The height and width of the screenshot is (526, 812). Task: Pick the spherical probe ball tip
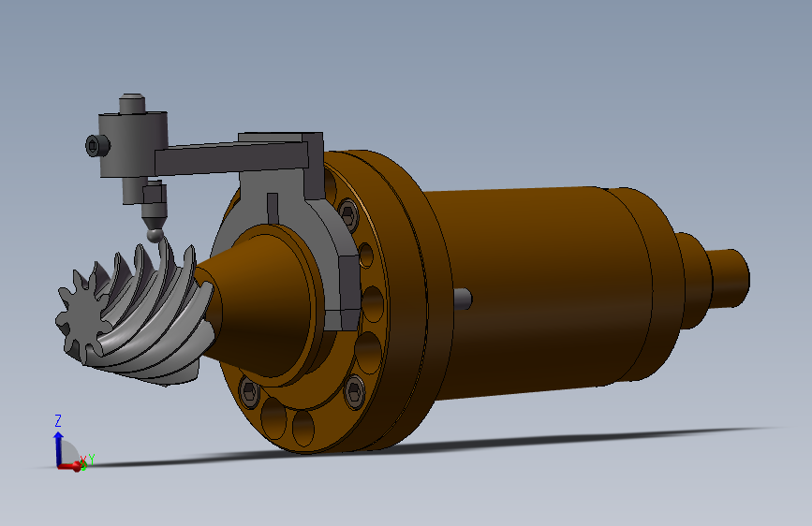click(x=155, y=235)
